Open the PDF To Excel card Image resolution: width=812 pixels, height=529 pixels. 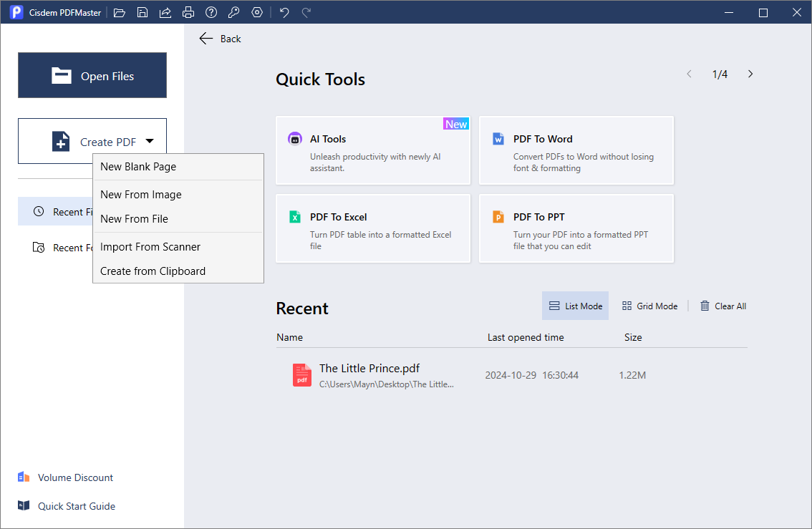click(x=373, y=228)
